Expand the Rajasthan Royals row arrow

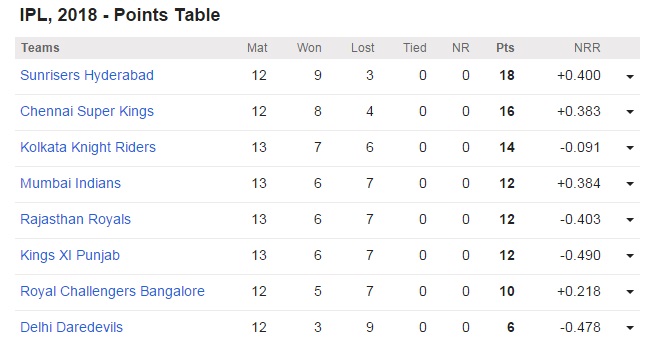630,220
